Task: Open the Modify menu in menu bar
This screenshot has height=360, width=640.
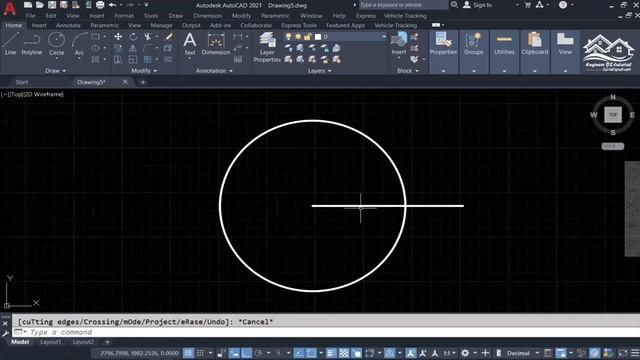Action: pos(241,16)
